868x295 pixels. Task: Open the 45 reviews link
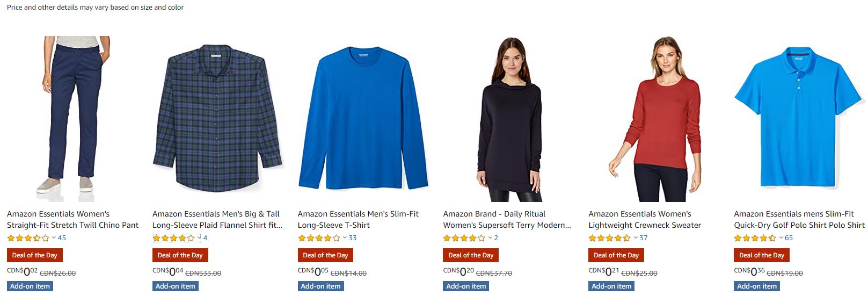click(62, 238)
